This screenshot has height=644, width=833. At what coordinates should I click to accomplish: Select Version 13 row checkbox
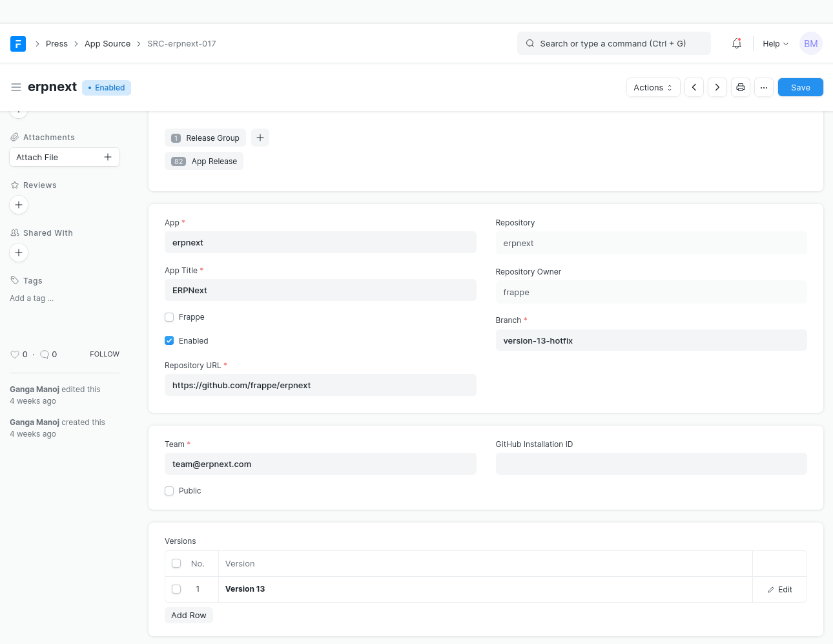point(176,589)
